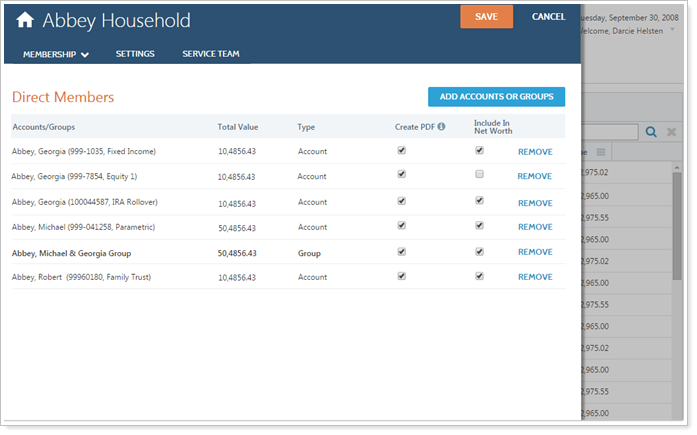Image resolution: width=697 pixels, height=435 pixels.
Task: Click the orange Save button
Action: [486, 17]
